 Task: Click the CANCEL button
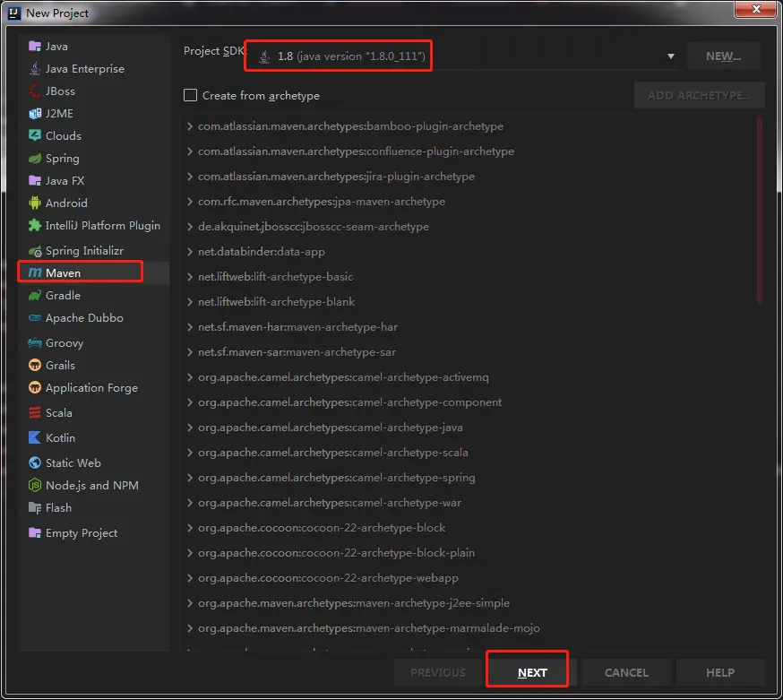[x=626, y=672]
